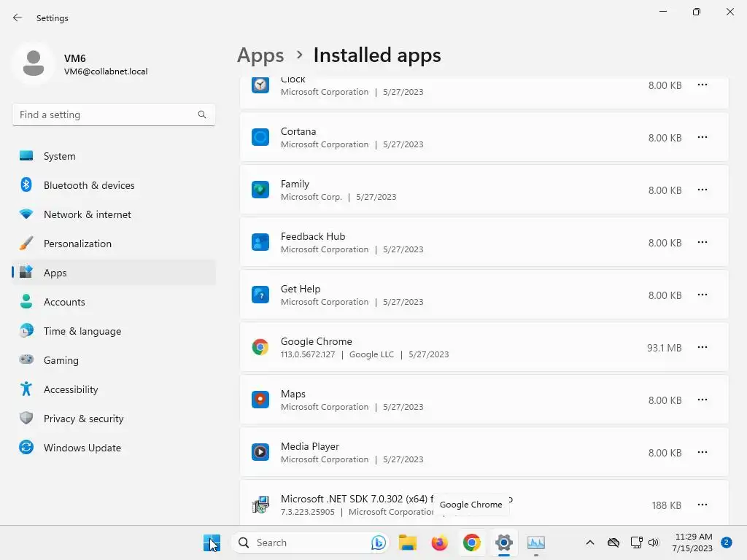
Task: Click the Bing chat icon in taskbar search
Action: (x=379, y=542)
